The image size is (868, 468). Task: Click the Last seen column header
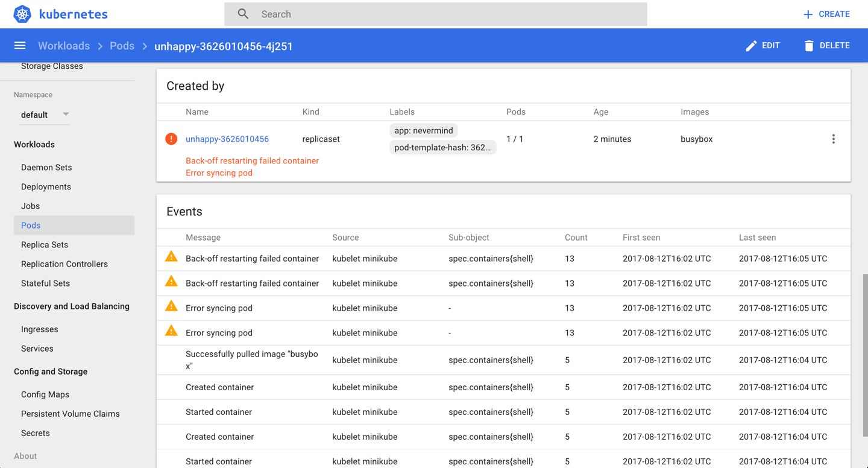click(757, 237)
